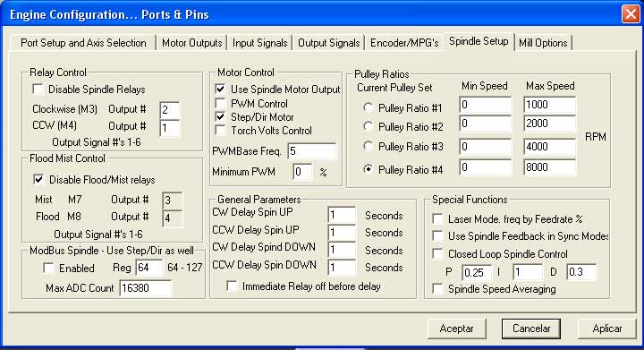This screenshot has width=644, height=350.
Task: Select the Spindle Setup tab
Action: pyautogui.click(x=479, y=41)
